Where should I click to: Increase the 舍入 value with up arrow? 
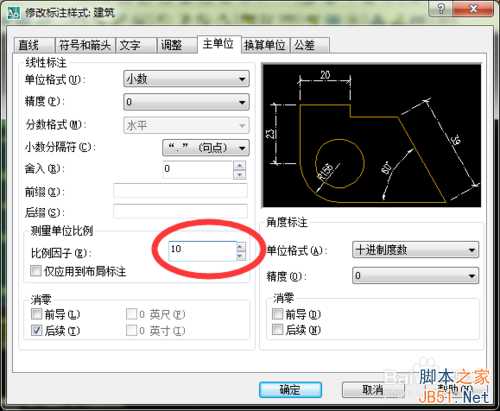(x=240, y=165)
